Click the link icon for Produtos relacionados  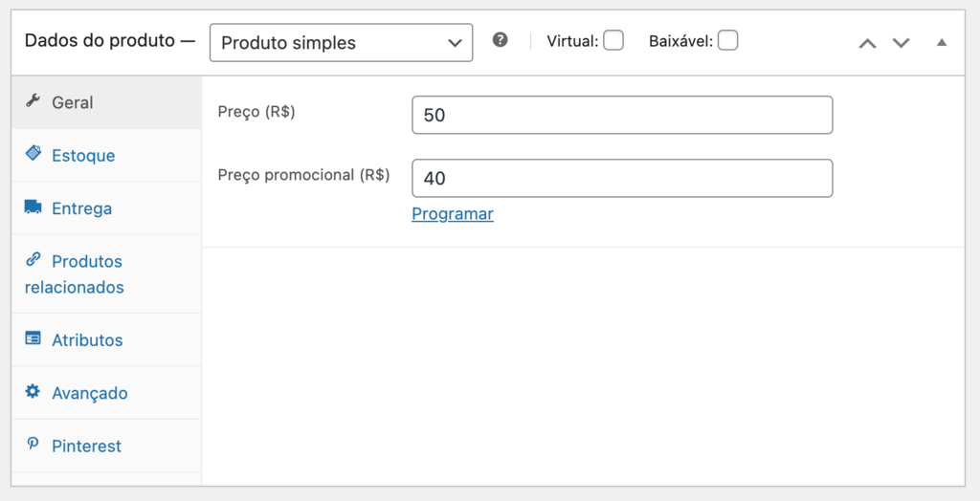[x=33, y=259]
